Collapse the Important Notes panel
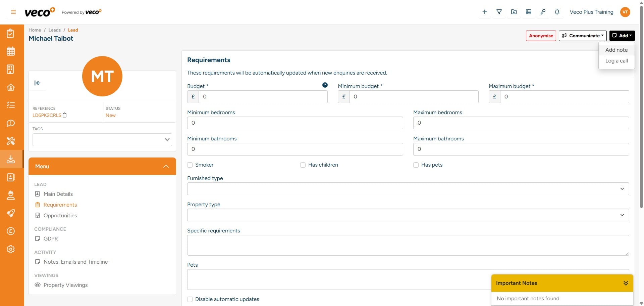Viewport: 644px width, 306px height. (x=626, y=283)
